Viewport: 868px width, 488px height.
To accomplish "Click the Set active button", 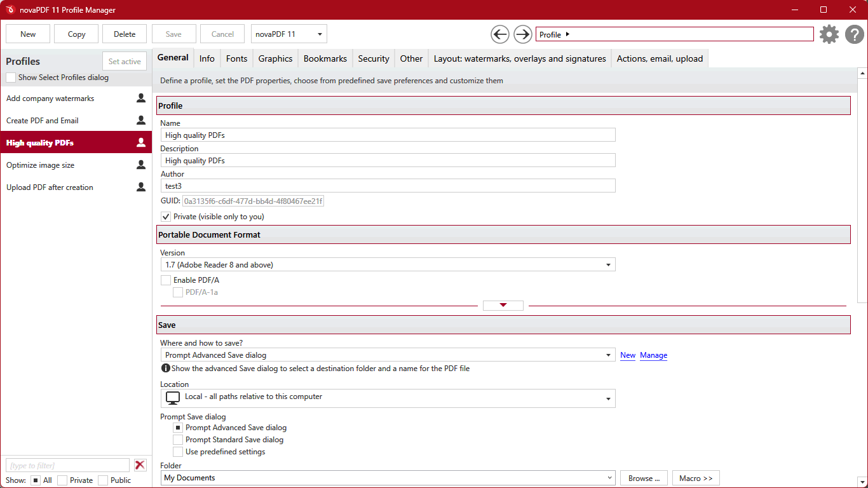I will [125, 62].
